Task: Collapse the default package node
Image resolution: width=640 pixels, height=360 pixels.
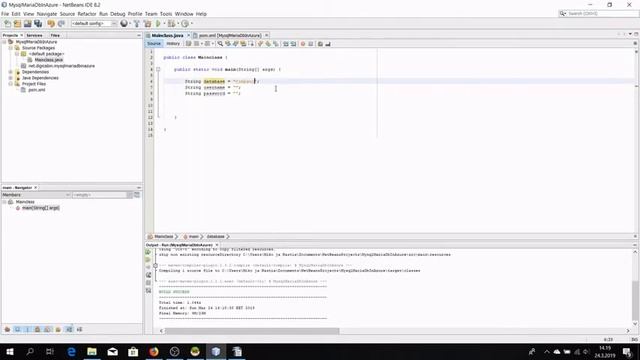Action: (x=17, y=54)
